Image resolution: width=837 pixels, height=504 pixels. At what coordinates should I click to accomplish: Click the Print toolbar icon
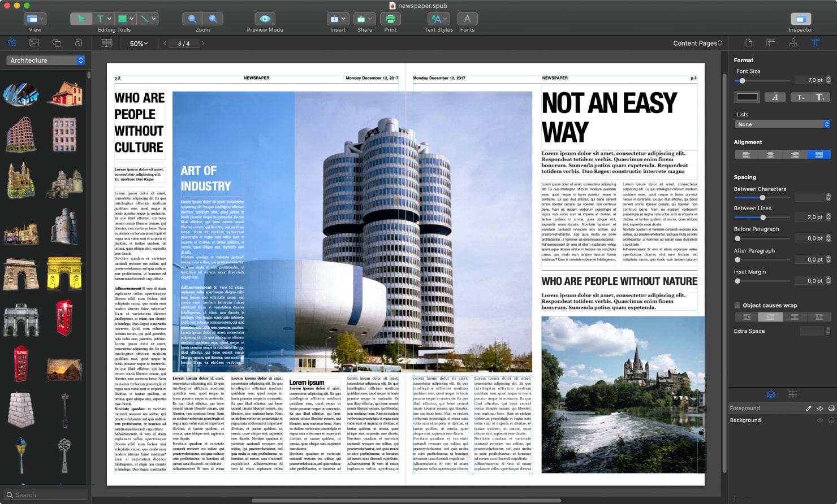tap(390, 19)
